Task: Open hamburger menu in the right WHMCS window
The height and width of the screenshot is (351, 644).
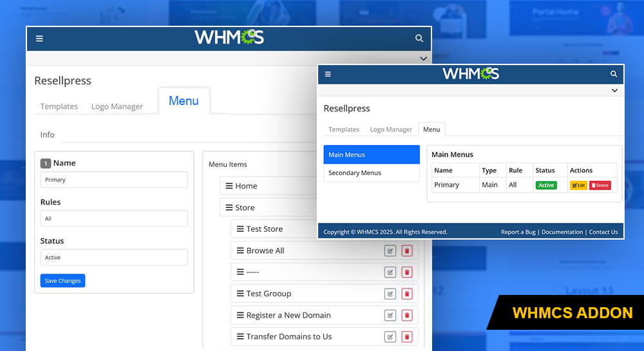Action: point(328,74)
